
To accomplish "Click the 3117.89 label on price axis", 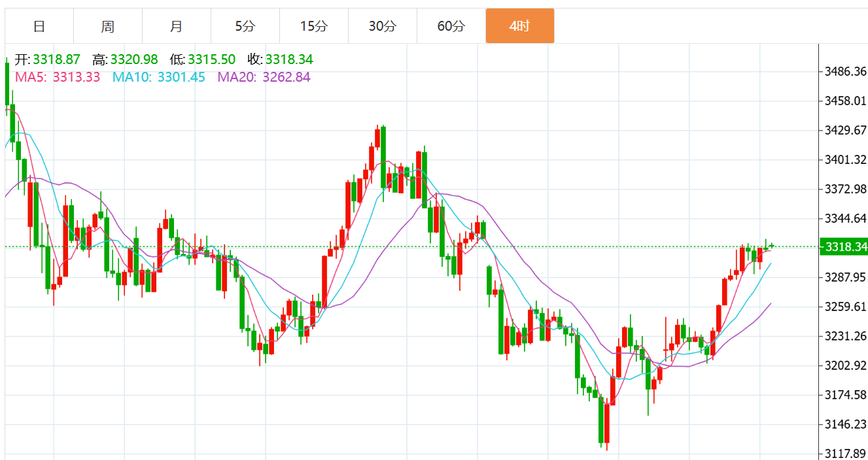I will coord(846,453).
